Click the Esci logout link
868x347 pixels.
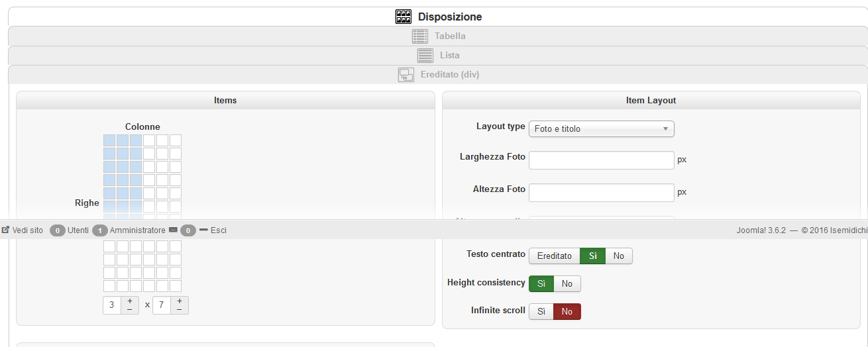coord(219,230)
